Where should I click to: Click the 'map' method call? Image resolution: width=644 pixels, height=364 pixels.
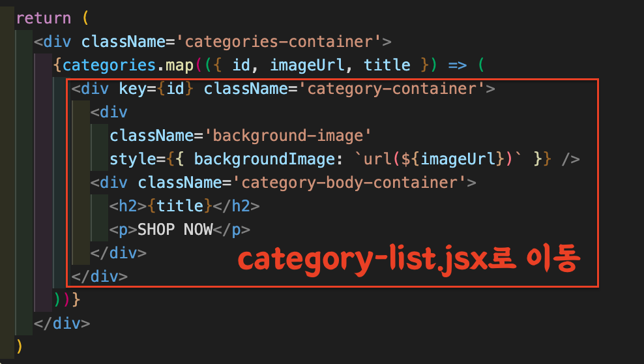[179, 65]
